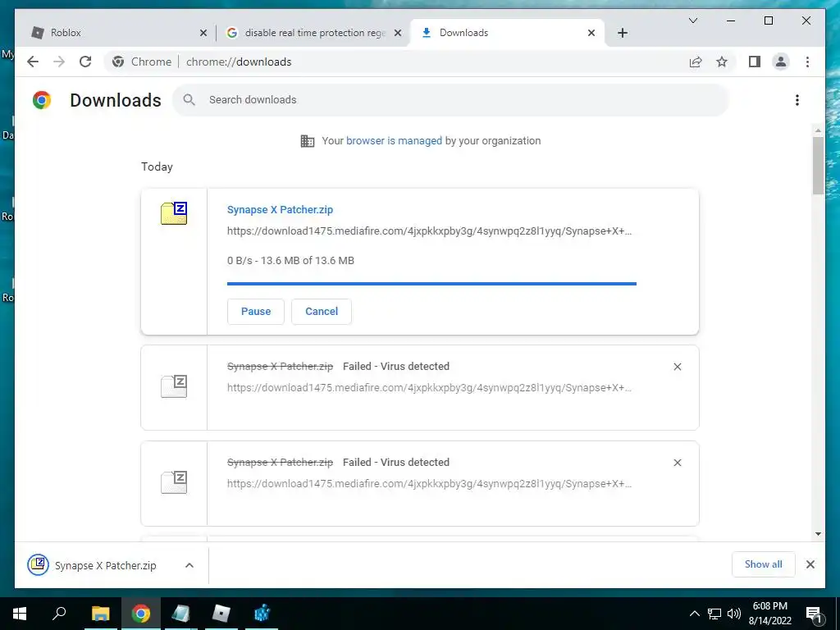The width and height of the screenshot is (840, 630).
Task: Open Windows taskbar search
Action: pos(59,614)
